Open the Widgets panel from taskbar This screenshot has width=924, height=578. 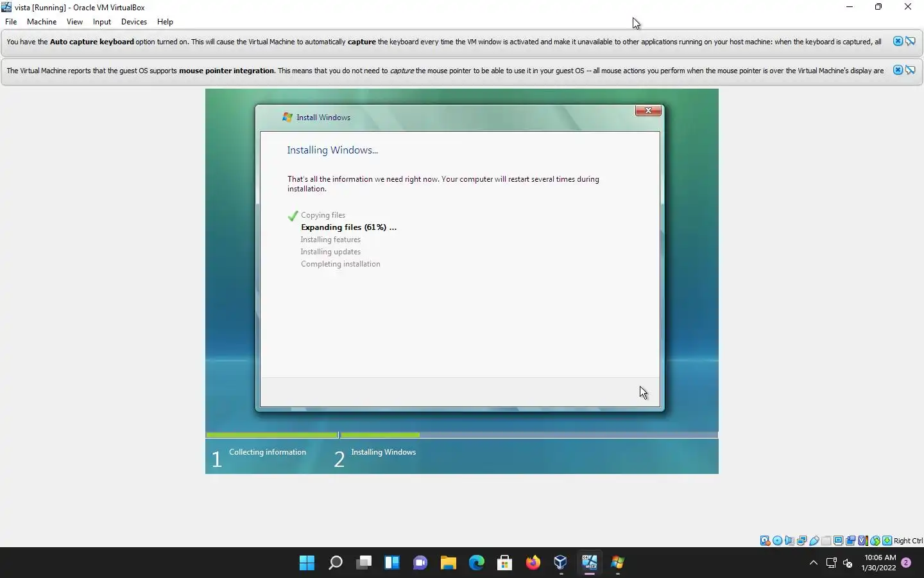click(392, 563)
